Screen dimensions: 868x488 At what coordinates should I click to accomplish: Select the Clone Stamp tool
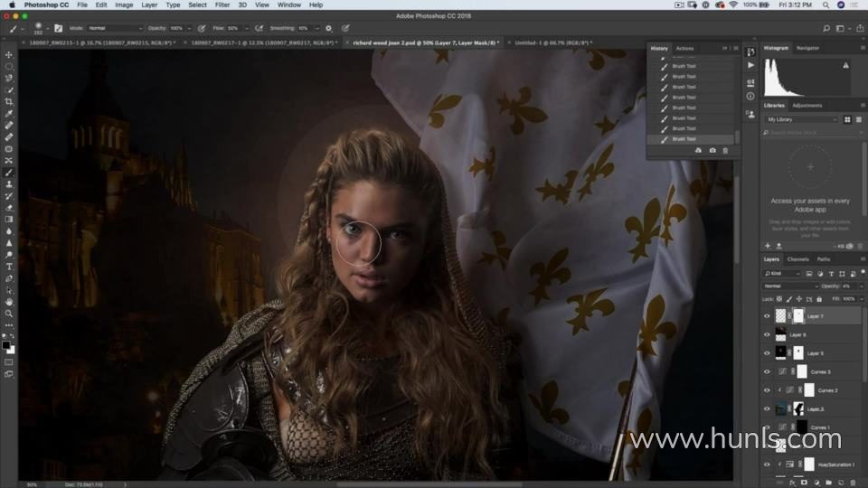(x=9, y=184)
